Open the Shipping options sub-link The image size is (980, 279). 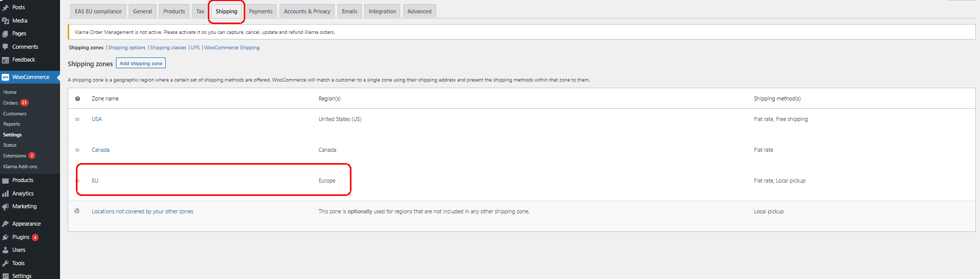(127, 48)
